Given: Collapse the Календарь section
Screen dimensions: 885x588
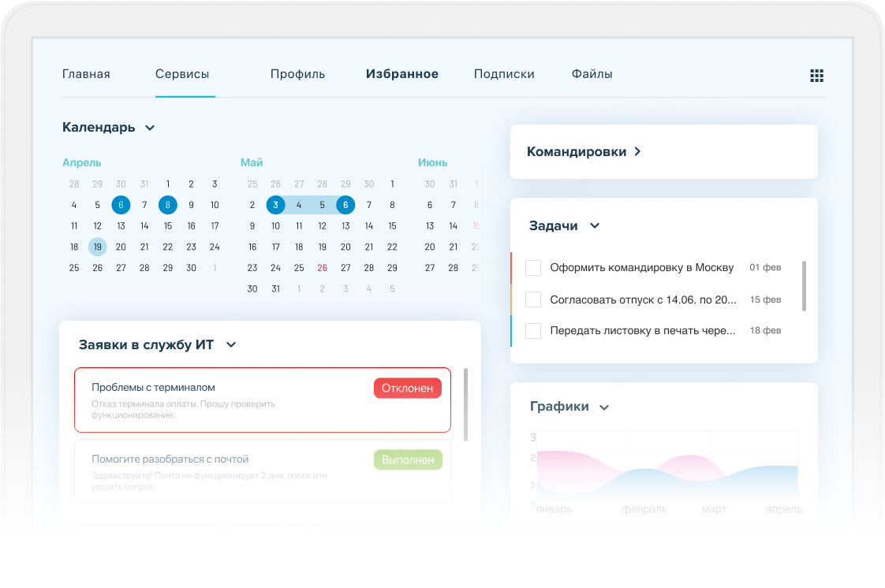Looking at the screenshot, I should [150, 127].
